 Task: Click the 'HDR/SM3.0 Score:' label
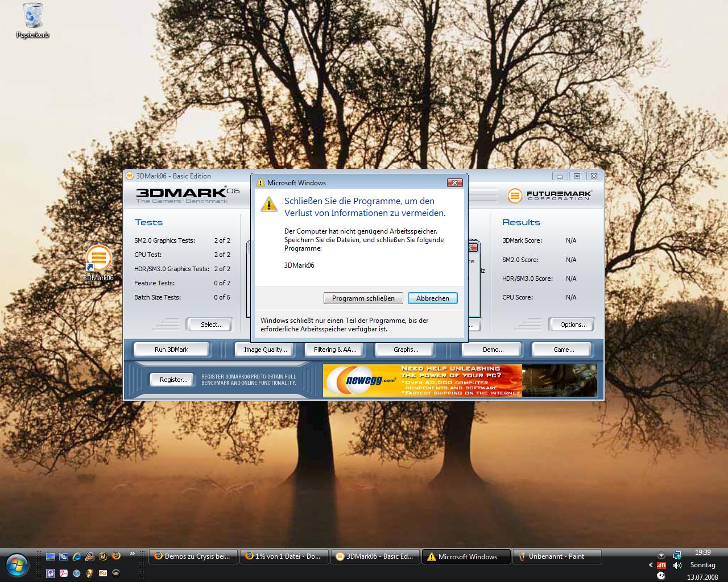527,278
